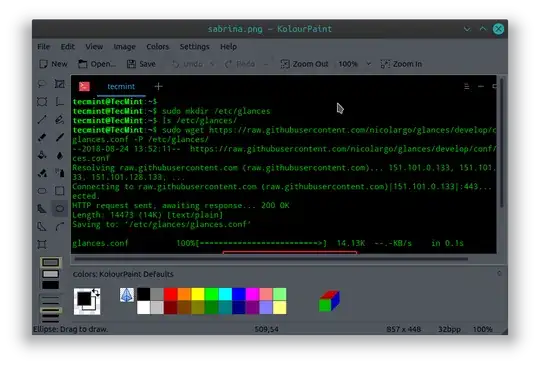Image resolution: width=540 pixels, height=367 pixels.
Task: Pick the transparent color diamond swatch
Action: tap(127, 295)
